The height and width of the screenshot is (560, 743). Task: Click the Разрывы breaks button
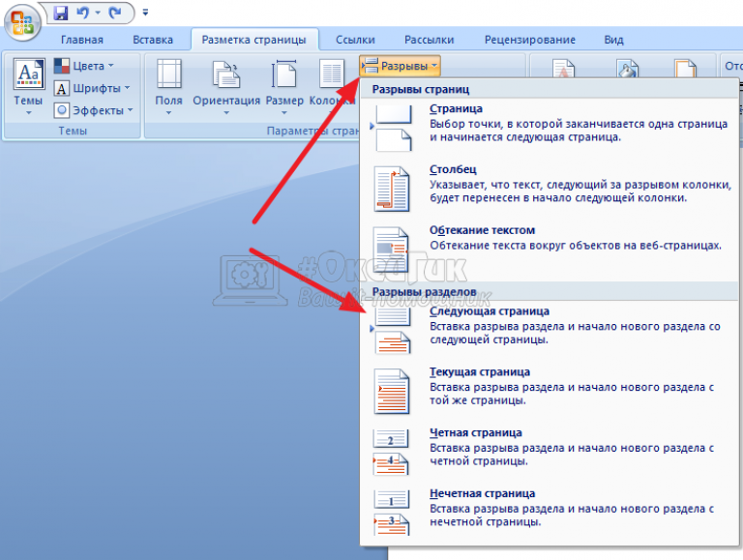pos(400,66)
